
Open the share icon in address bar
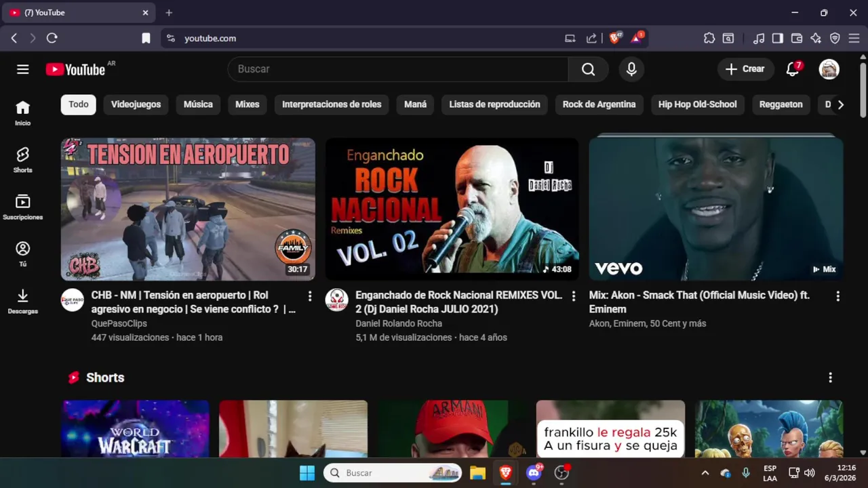point(591,39)
